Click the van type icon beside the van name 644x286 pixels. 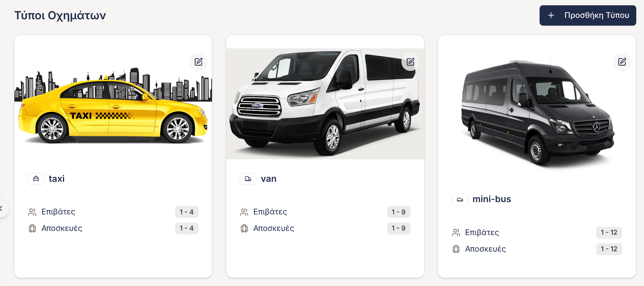coord(248,179)
